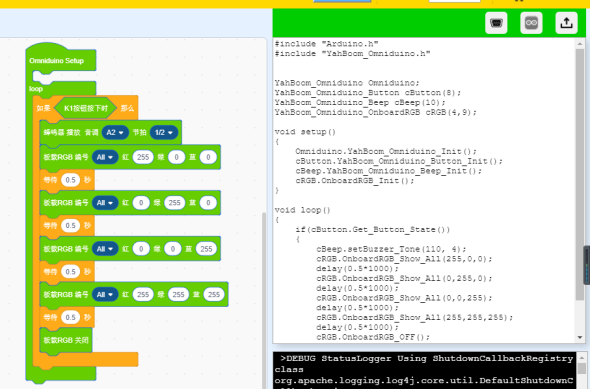
Task: Open All dropdown in blue 255 RGB block
Action: click(105, 249)
